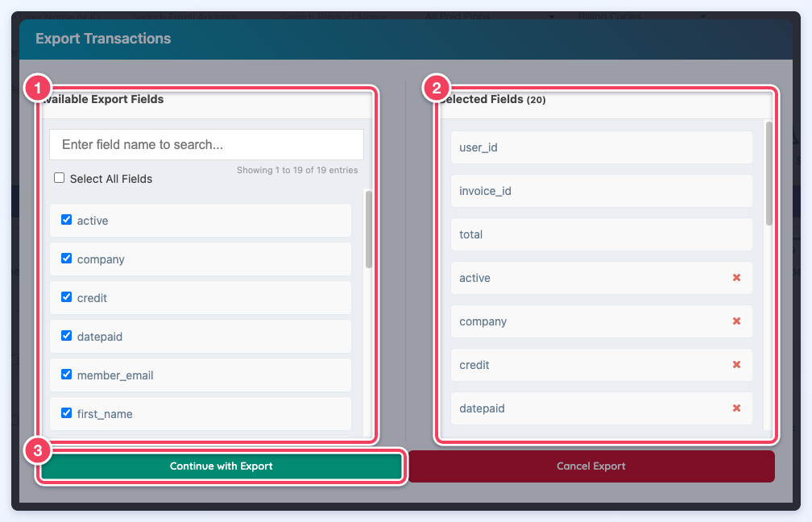Uncheck the company field checkbox
This screenshot has width=812, height=522.
pyautogui.click(x=66, y=259)
